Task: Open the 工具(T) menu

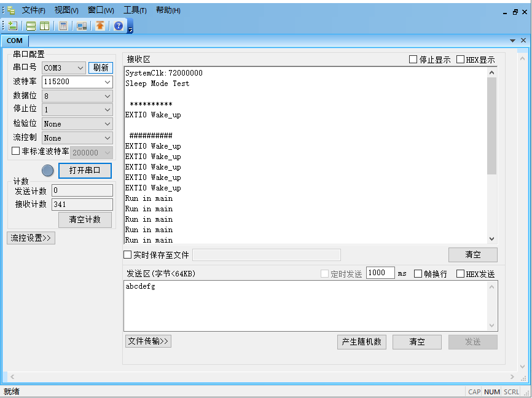Action: tap(135, 10)
